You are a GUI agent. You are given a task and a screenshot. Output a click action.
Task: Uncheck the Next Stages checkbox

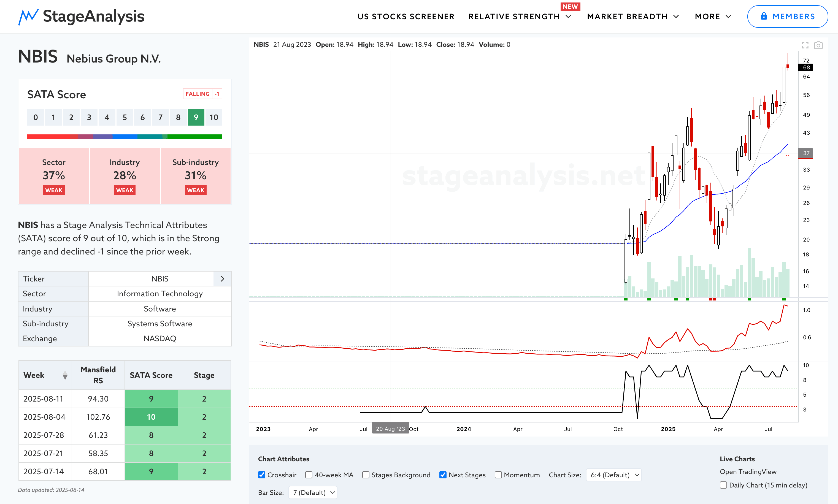pos(443,475)
